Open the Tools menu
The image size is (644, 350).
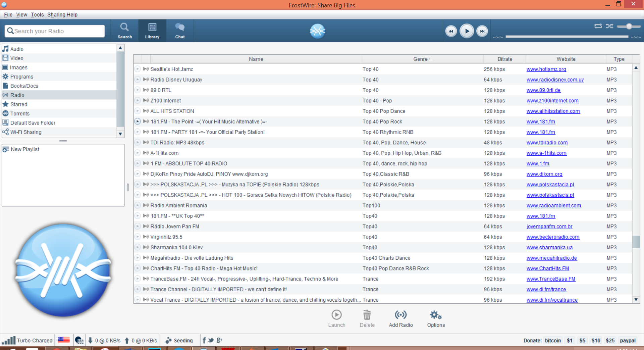(37, 15)
